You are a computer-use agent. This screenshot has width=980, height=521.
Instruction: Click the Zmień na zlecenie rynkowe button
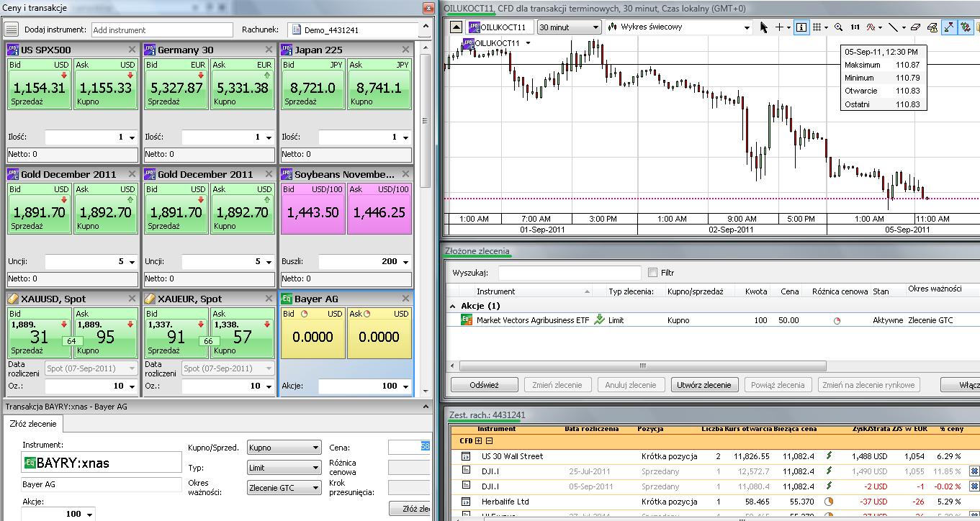868,385
